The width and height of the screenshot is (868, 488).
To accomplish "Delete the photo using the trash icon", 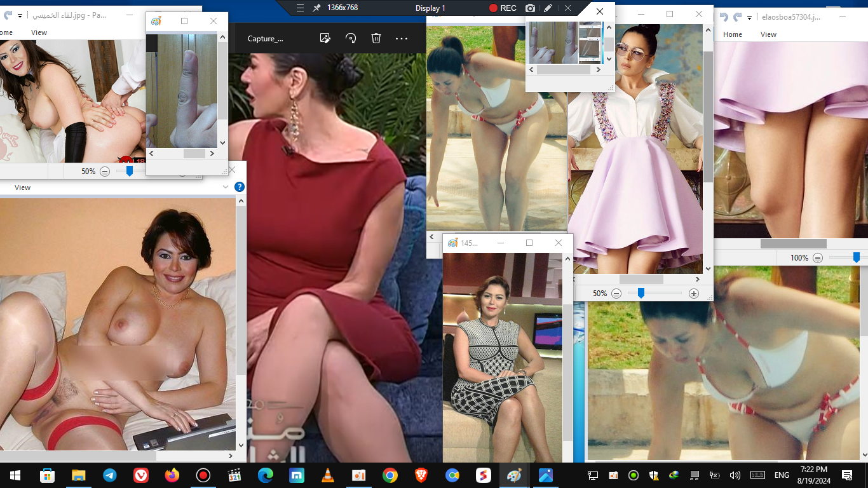I will [376, 38].
